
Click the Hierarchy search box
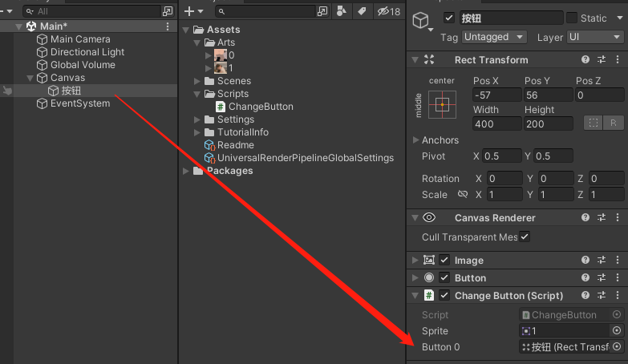(x=92, y=11)
